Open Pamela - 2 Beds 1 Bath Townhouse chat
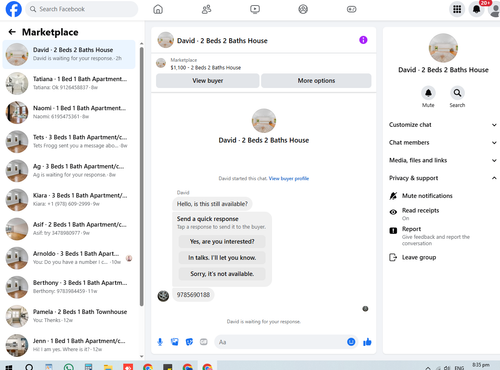 [x=69, y=316]
